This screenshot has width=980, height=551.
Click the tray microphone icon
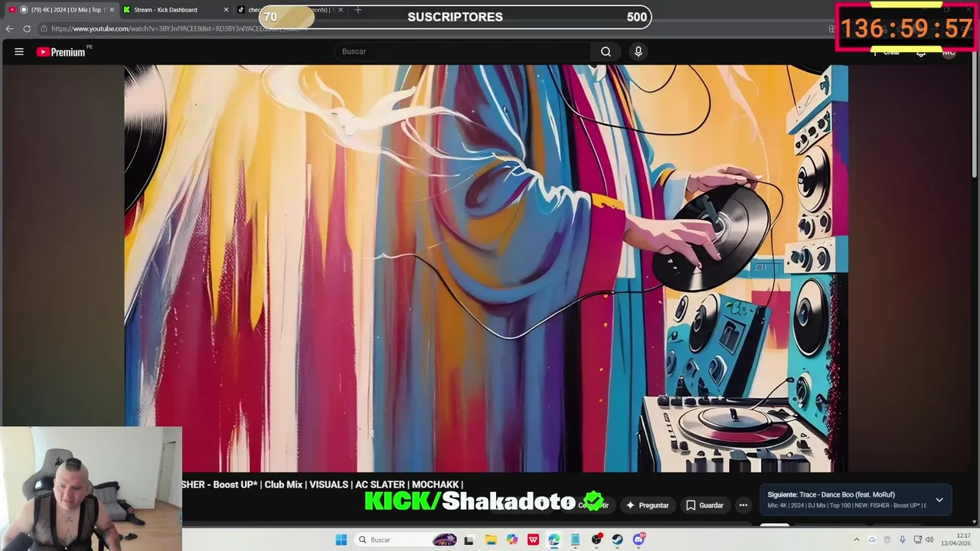902,540
